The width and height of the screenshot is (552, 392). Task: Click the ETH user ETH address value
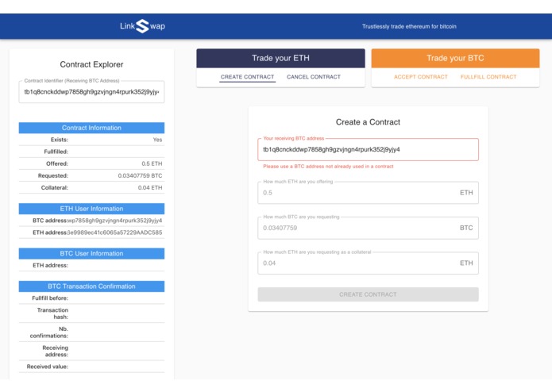[114, 233]
